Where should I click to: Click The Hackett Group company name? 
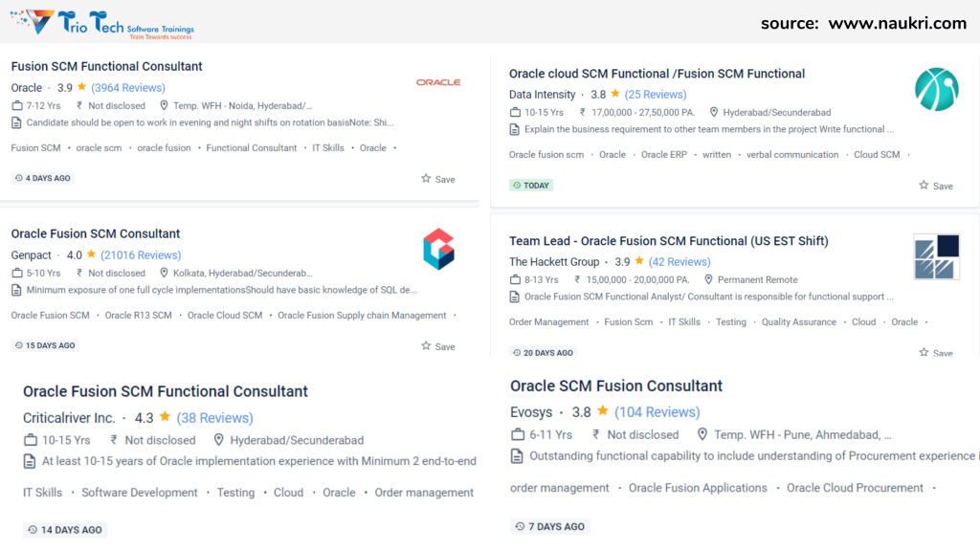554,262
